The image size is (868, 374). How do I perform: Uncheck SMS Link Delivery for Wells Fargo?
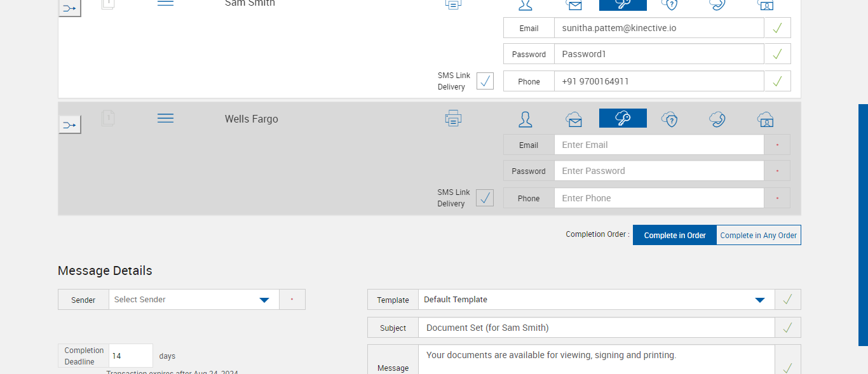pos(485,198)
